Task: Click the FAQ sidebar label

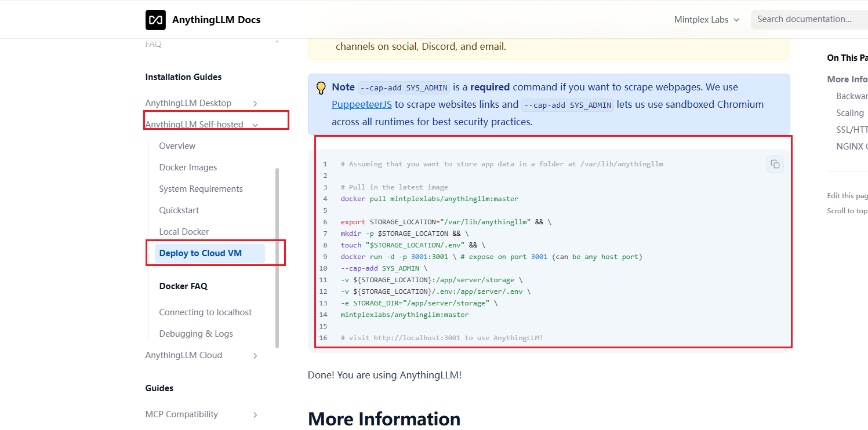Action: (x=153, y=44)
